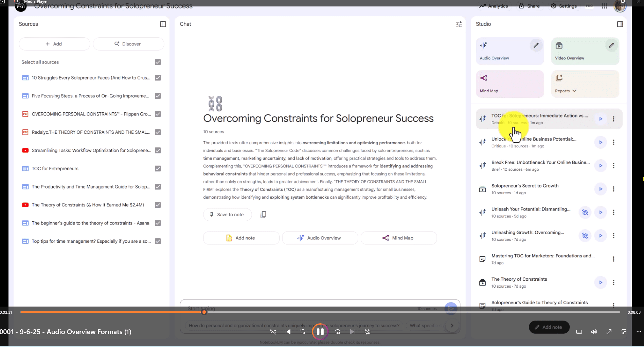Open interactive mode for Unleash Your Potential

coord(585,213)
